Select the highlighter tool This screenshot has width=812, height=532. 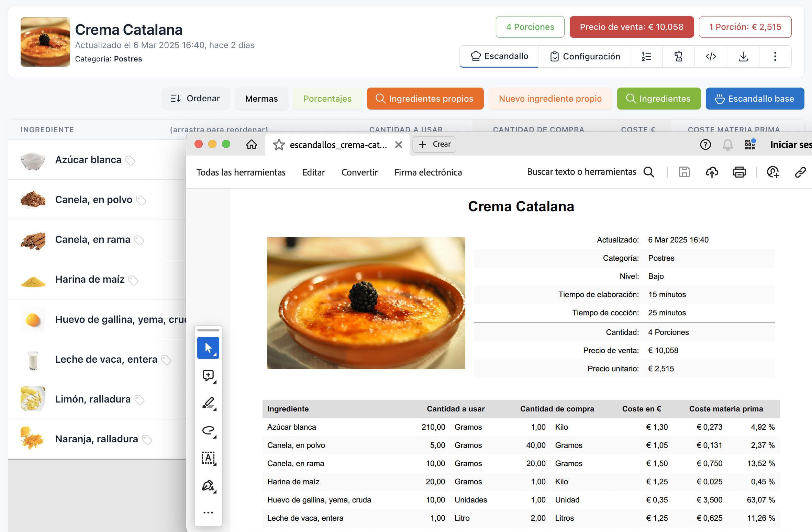point(209,403)
